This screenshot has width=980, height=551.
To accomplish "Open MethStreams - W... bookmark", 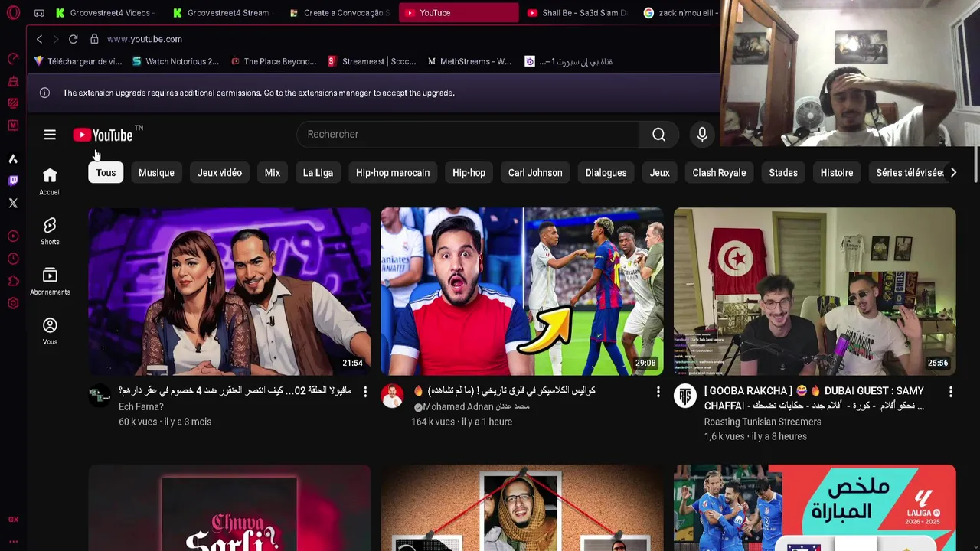I will click(x=469, y=61).
